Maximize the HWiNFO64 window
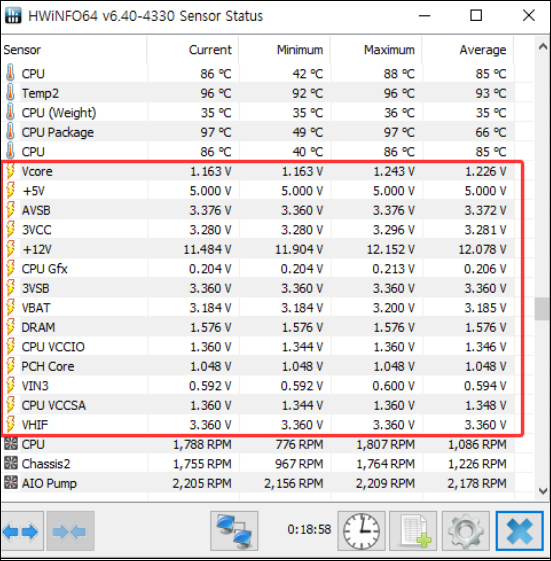This screenshot has width=551, height=561. pos(476,16)
